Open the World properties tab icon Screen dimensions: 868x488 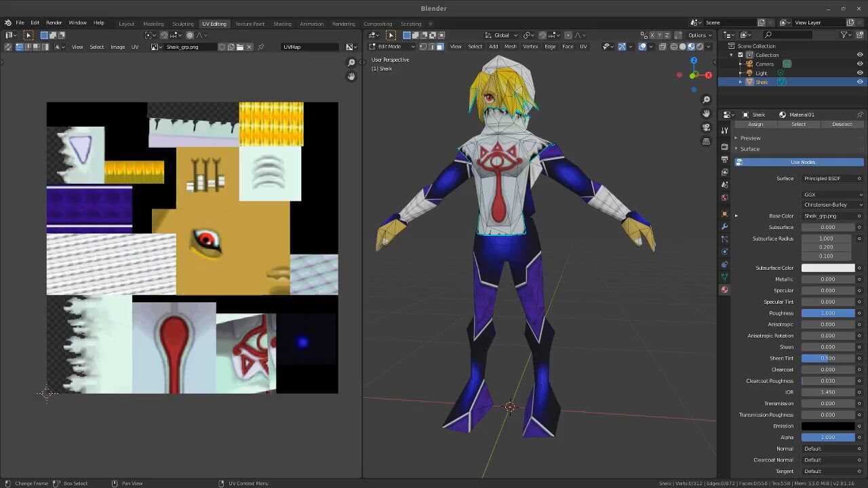coord(725,198)
